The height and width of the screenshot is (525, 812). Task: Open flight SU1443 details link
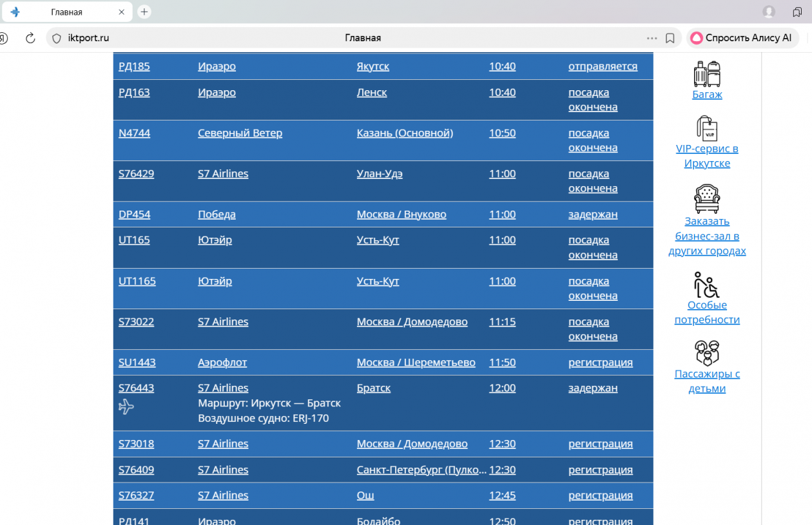[x=137, y=363]
